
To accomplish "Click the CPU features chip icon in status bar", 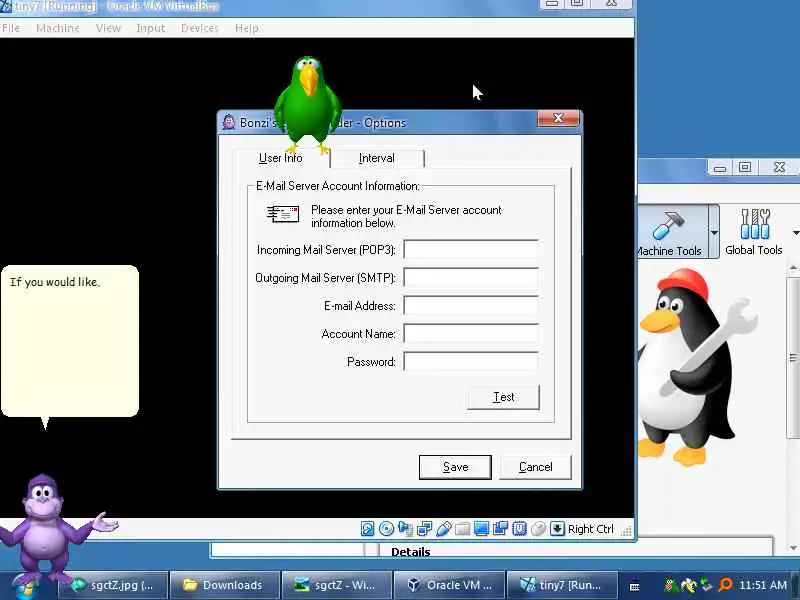I will point(519,529).
